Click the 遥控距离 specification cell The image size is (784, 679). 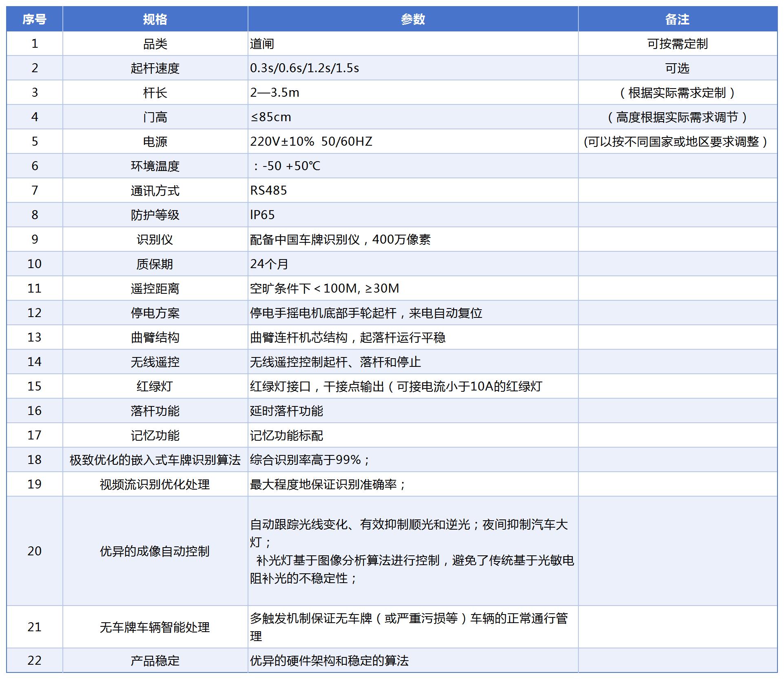(155, 288)
